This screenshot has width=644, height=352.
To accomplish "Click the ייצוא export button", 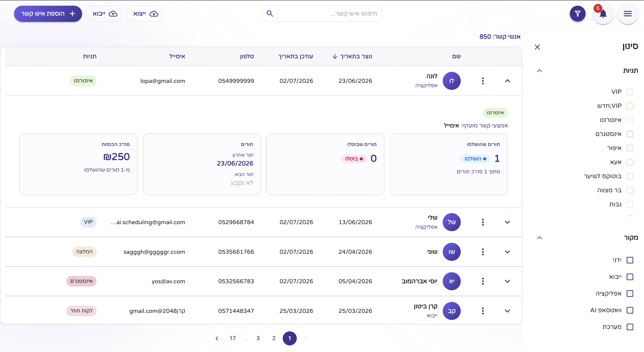I will coord(145,13).
